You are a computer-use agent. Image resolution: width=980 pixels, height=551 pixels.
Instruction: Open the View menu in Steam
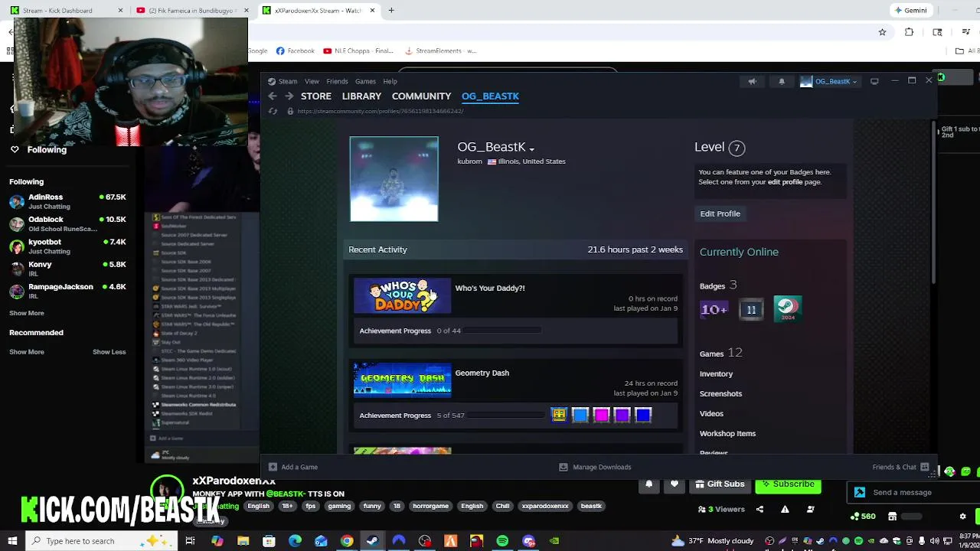312,81
